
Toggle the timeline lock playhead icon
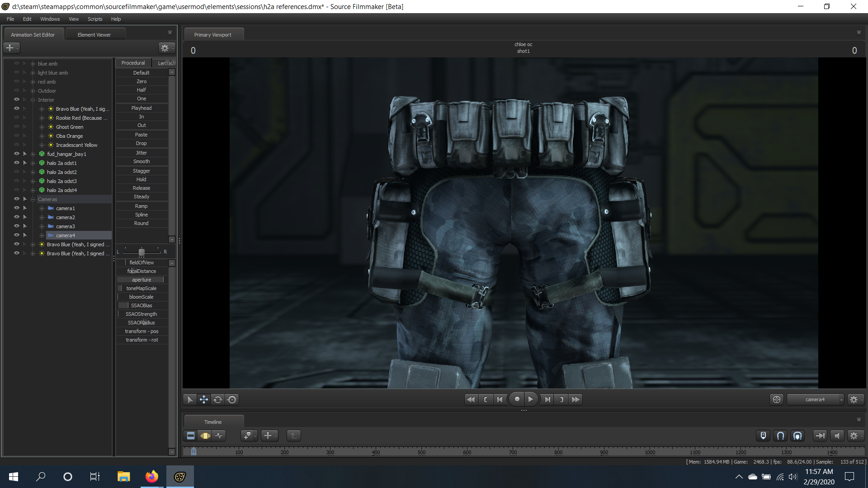pos(763,436)
